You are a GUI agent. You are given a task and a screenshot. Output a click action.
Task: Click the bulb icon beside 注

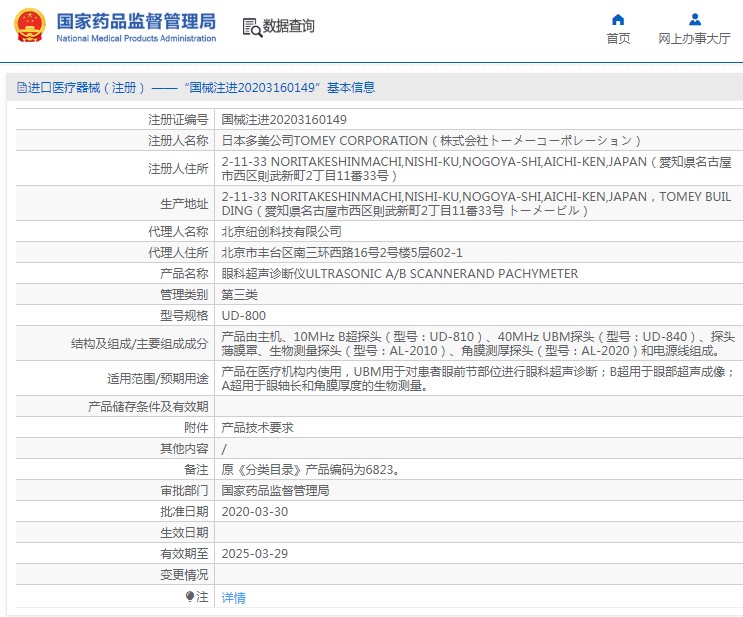point(190,596)
